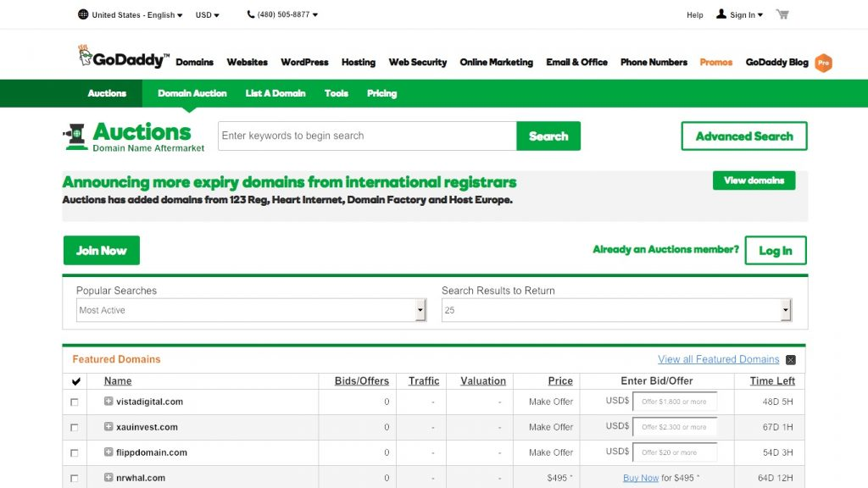Click the Auctions gavel logo icon

(75, 136)
